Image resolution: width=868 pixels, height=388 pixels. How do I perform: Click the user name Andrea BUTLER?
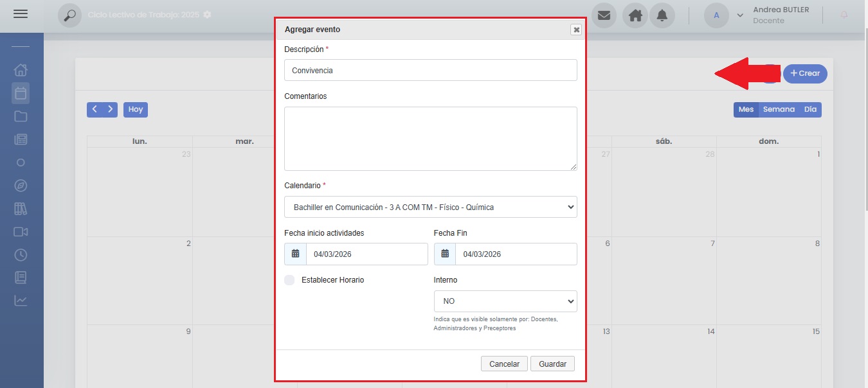[781, 10]
